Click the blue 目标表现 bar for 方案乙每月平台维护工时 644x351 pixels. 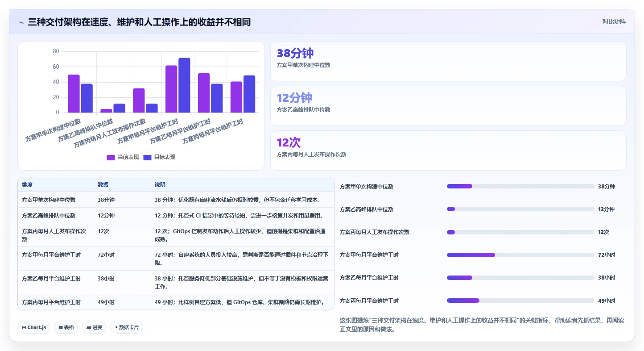coord(217,98)
